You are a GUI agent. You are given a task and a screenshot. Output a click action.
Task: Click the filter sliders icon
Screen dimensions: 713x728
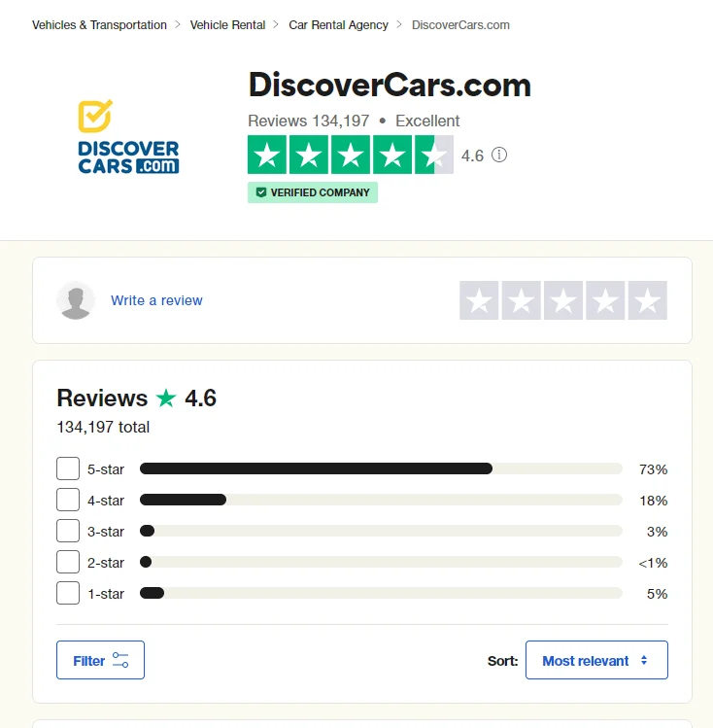pyautogui.click(x=120, y=660)
